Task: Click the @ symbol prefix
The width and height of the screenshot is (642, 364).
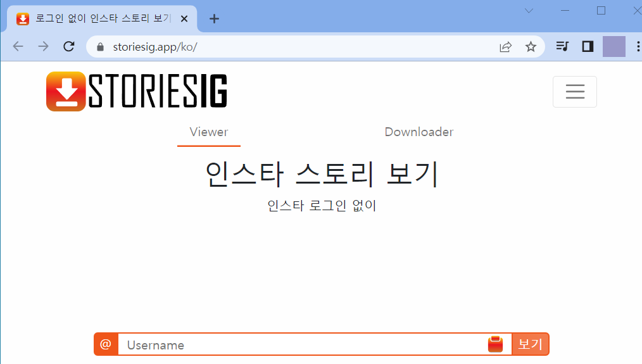Action: coord(106,344)
